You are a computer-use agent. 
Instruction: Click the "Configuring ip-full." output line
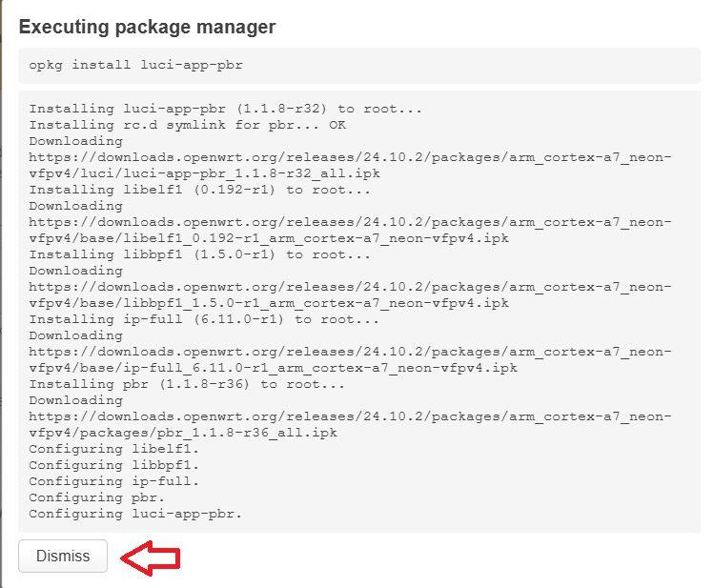114,481
